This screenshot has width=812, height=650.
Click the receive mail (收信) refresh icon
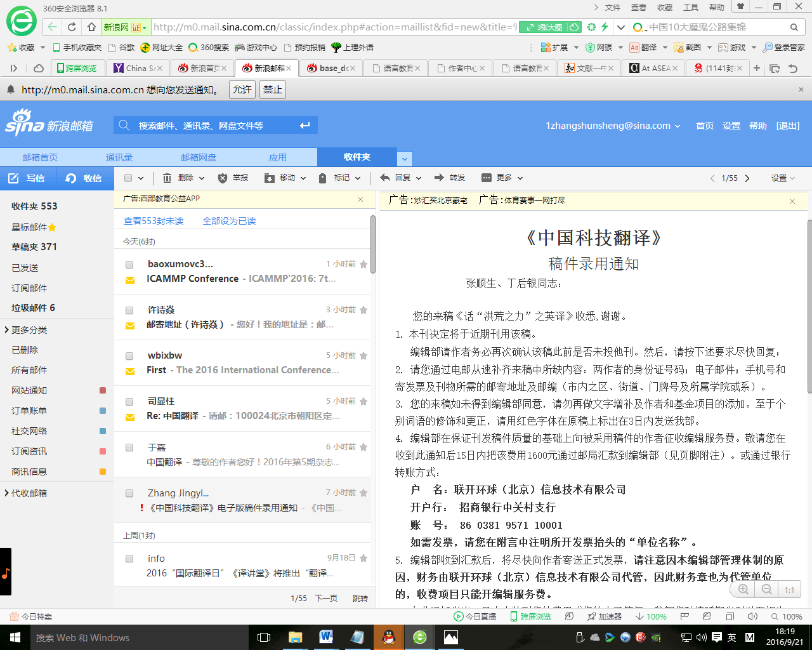click(71, 178)
